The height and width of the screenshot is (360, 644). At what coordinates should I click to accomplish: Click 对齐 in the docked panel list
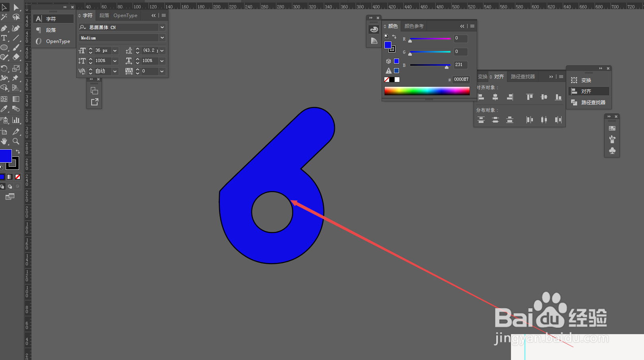[x=589, y=91]
